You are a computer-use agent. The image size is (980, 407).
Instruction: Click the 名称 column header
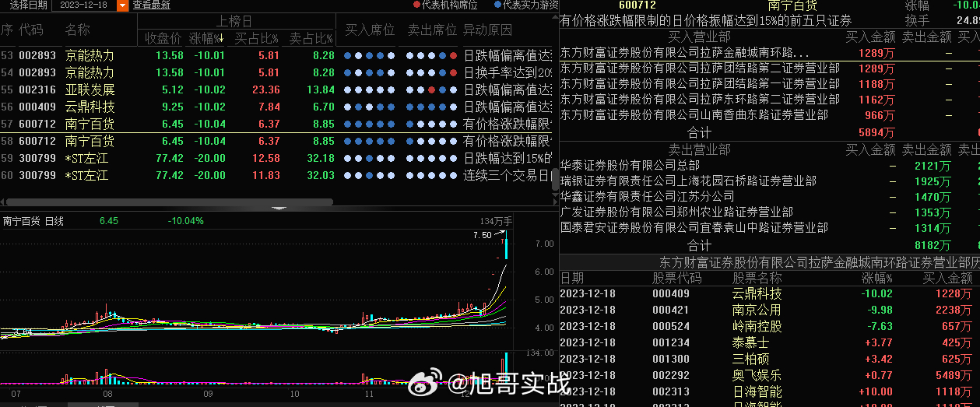[77, 30]
